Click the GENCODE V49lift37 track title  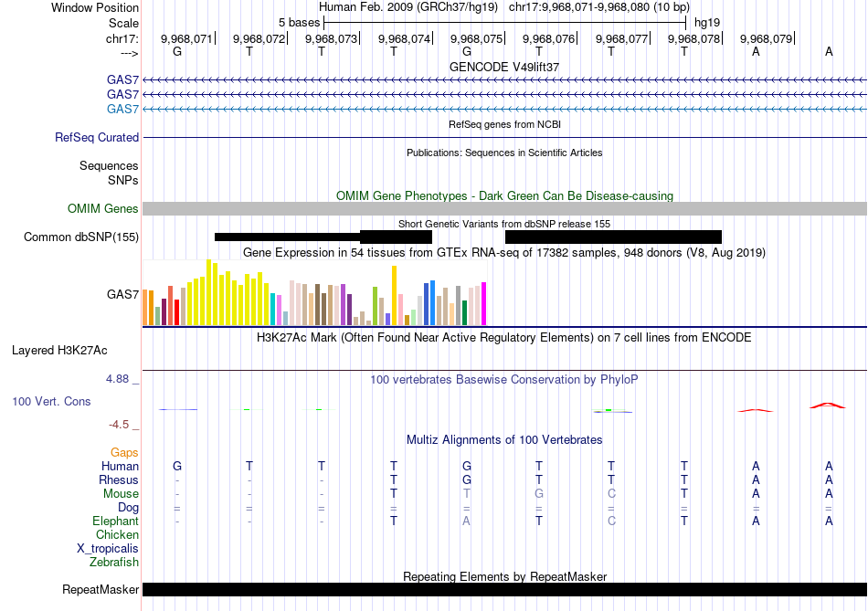(503, 67)
